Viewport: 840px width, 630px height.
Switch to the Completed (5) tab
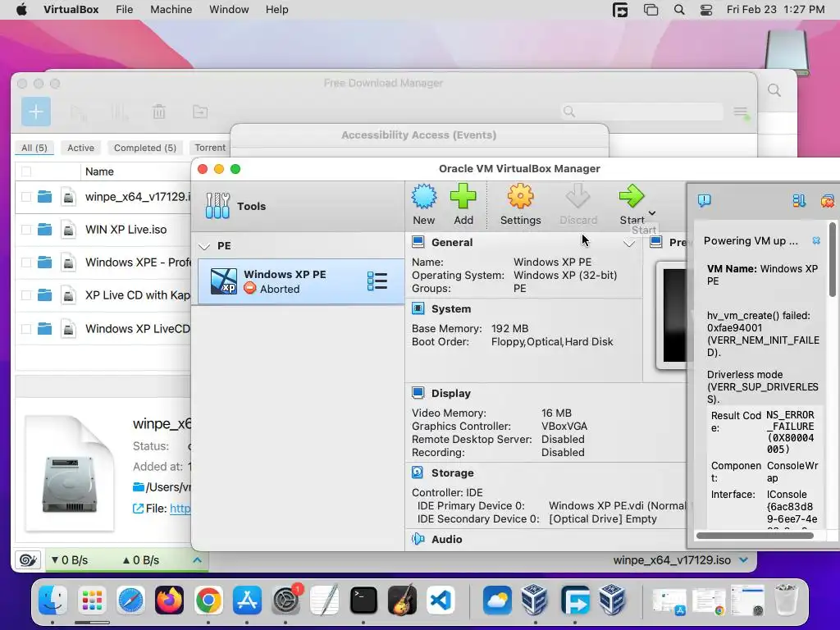(x=144, y=148)
